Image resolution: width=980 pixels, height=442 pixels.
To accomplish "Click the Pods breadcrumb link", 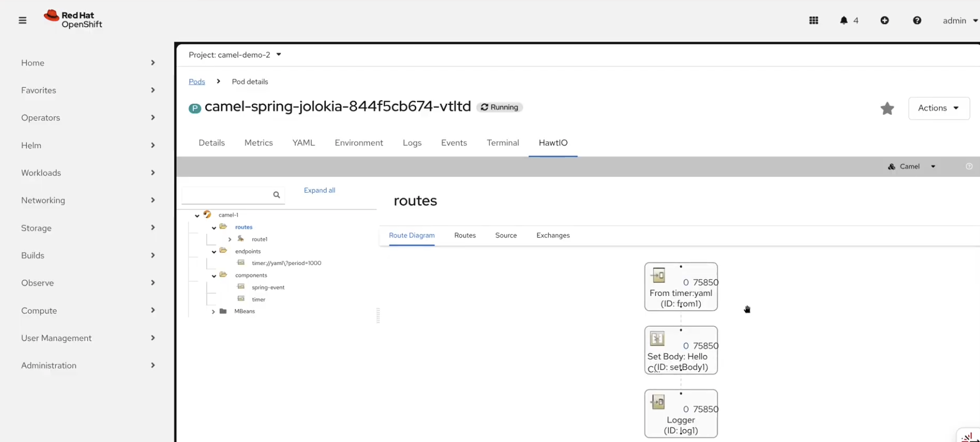I will pos(197,82).
